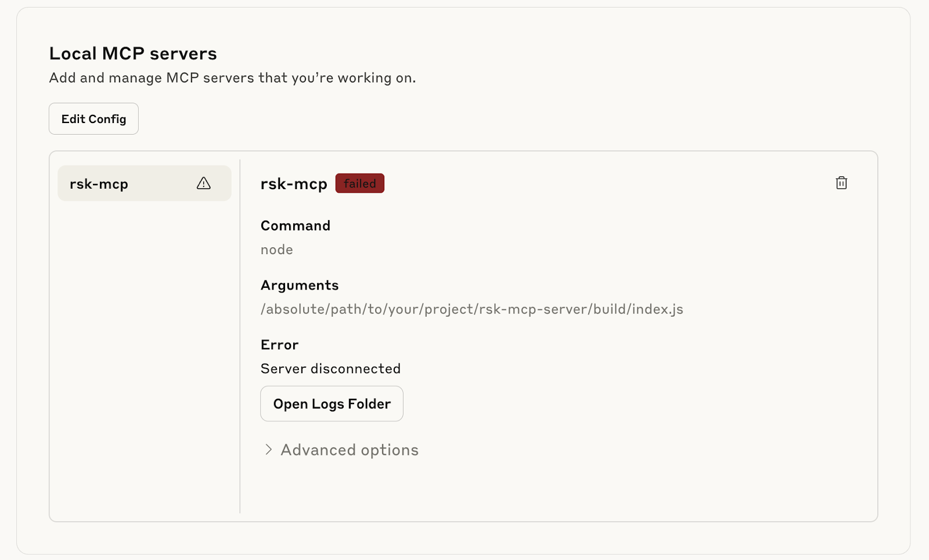Click the warning triangle icon beside rsk-mcp
Viewport: 929px width, 560px height.
click(x=203, y=183)
